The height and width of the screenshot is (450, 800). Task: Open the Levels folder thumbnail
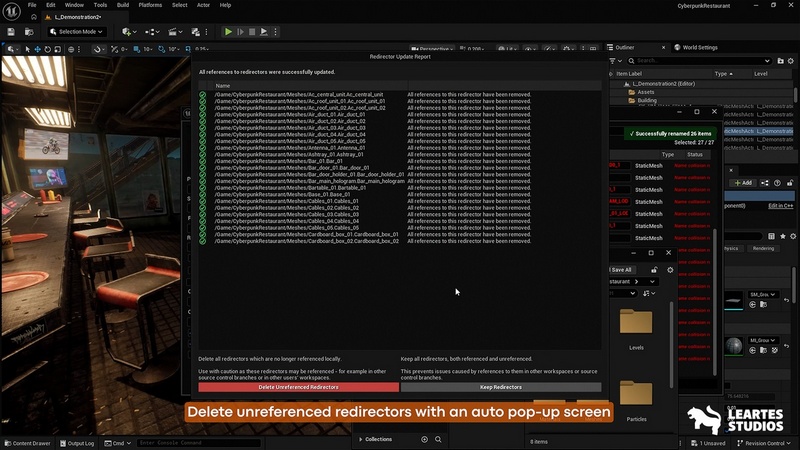click(636, 326)
